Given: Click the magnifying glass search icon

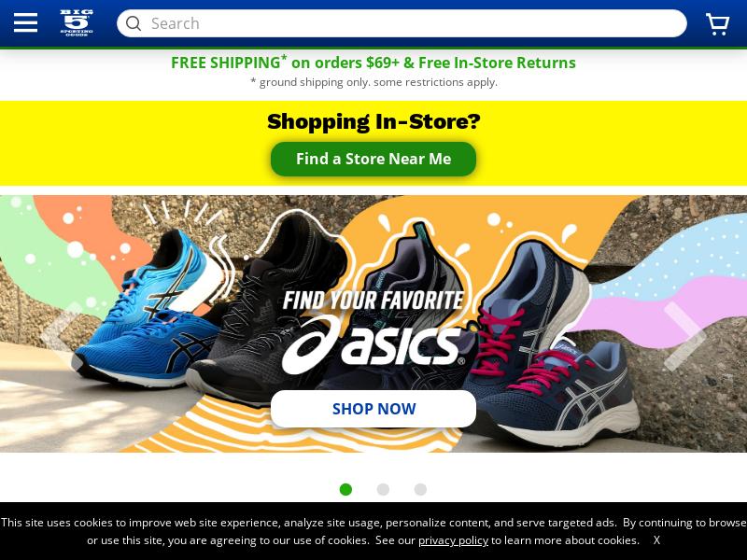Looking at the screenshot, I should 134,23.
